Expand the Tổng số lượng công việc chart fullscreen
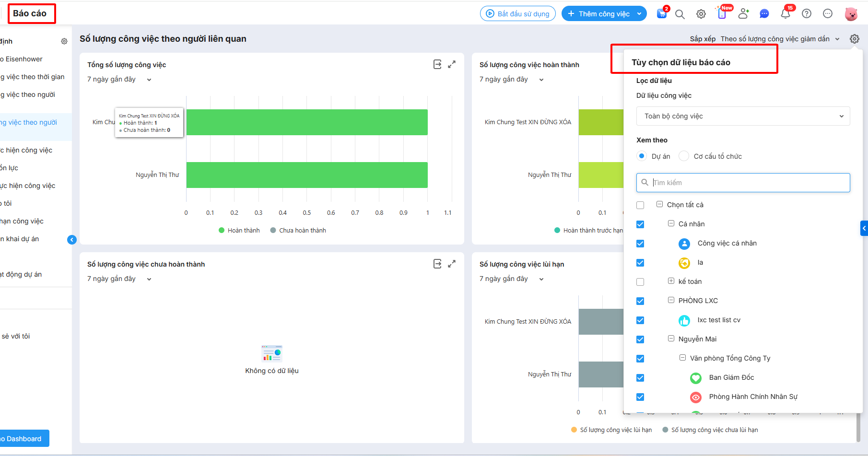868x456 pixels. 452,64
